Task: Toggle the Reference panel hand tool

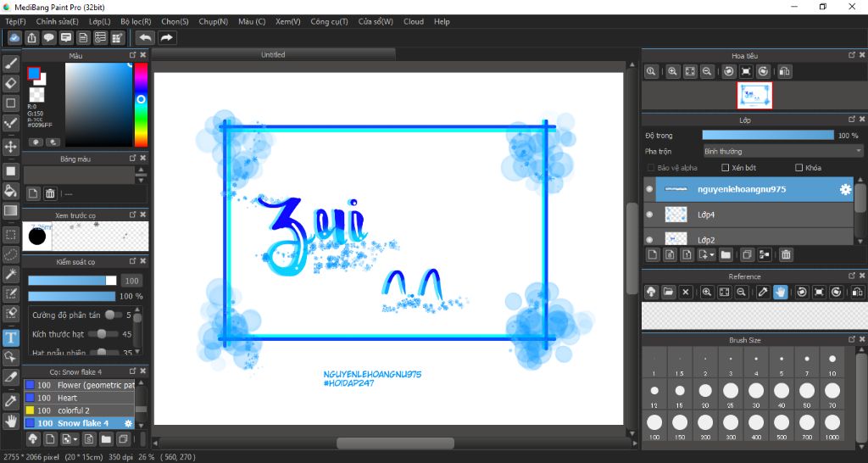Action: pos(780,292)
